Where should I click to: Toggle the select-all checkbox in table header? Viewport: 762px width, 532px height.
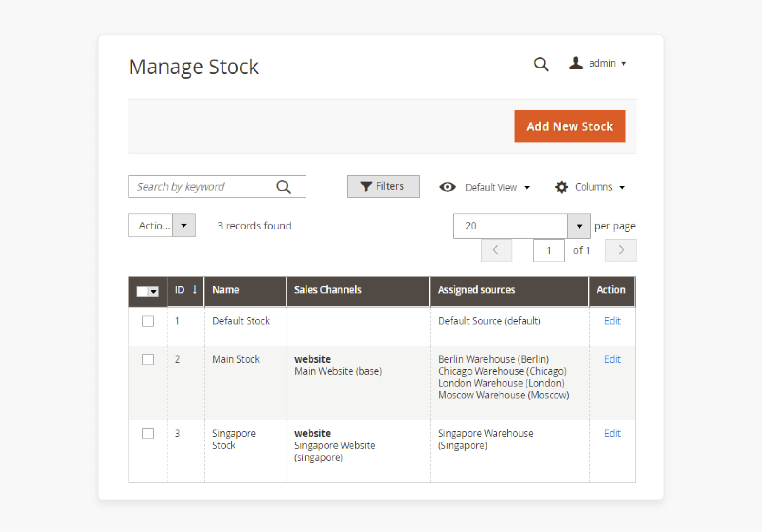[142, 292]
